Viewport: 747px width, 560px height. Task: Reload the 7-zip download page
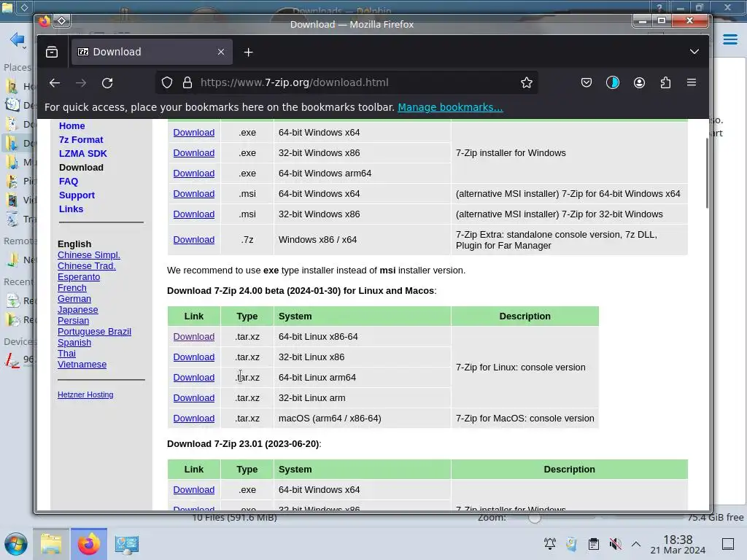coord(107,83)
